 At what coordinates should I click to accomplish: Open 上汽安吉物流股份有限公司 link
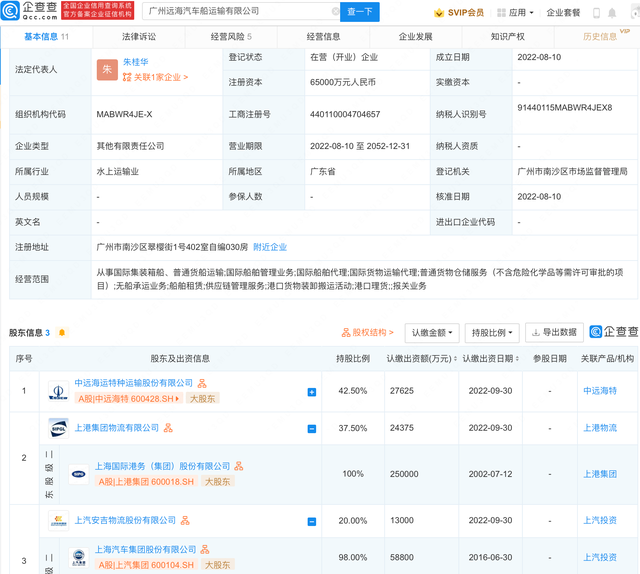tap(125, 521)
